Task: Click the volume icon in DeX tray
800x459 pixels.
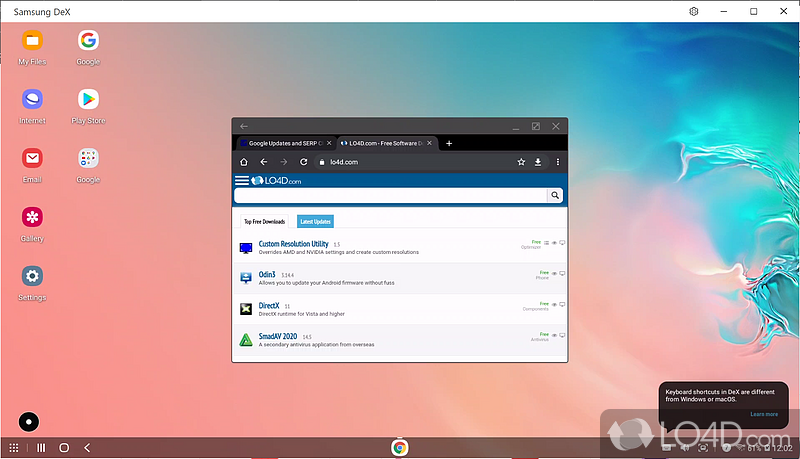Action: [x=686, y=448]
